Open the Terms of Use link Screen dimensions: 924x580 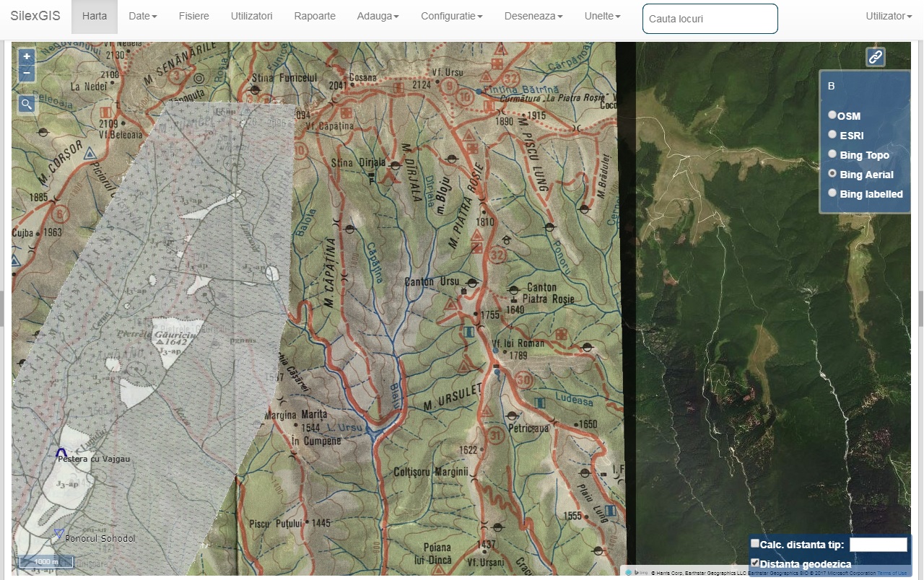point(892,573)
